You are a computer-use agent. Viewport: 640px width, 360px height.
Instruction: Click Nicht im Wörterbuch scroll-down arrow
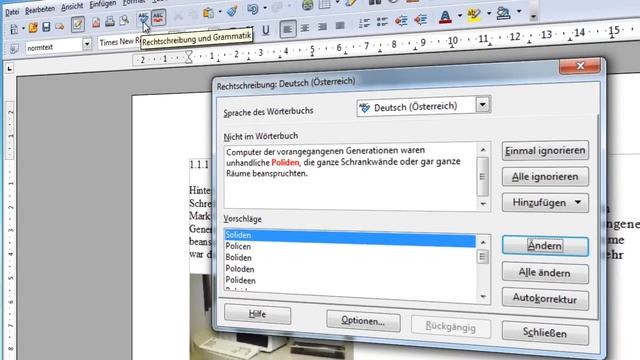[483, 204]
